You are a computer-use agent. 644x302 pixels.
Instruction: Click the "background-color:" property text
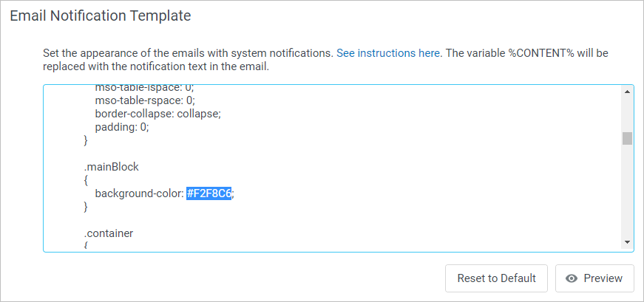[x=139, y=193]
